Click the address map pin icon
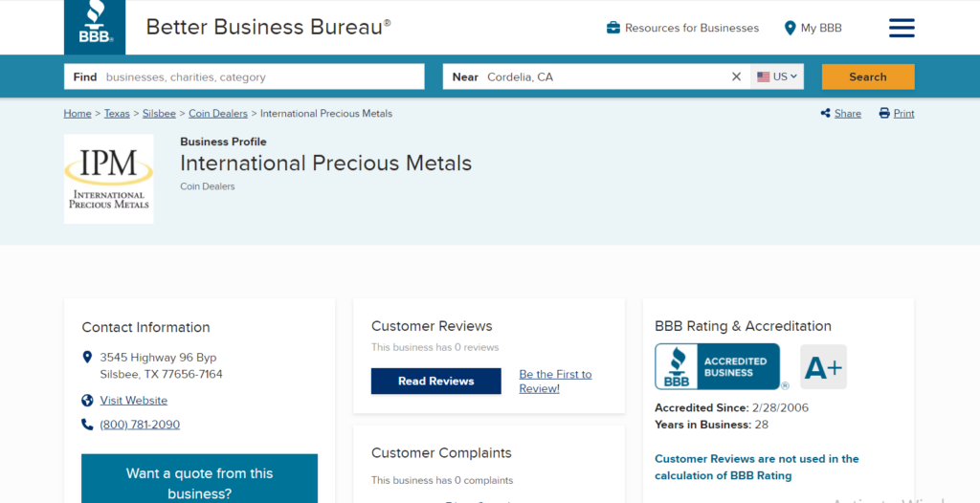980x503 pixels. tap(87, 358)
